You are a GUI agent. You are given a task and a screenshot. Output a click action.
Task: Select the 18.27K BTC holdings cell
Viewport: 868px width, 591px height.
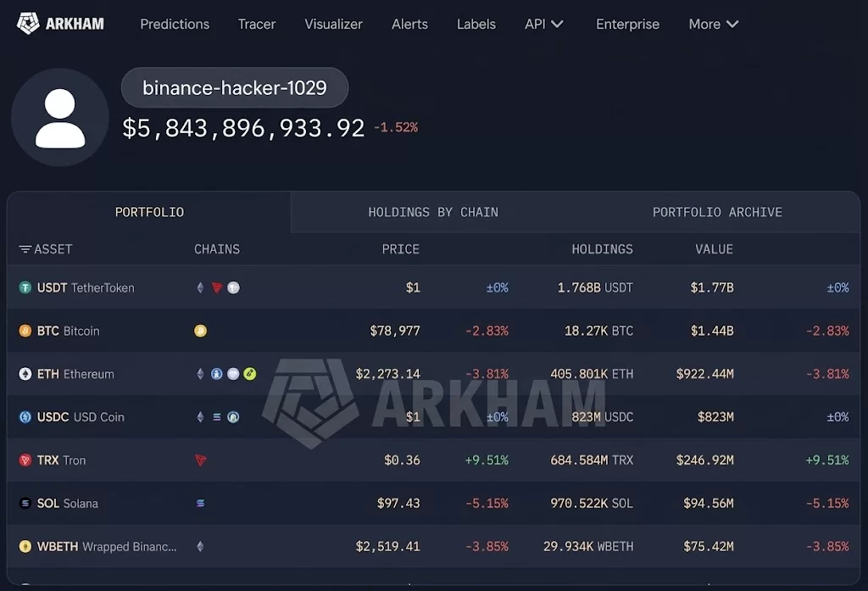click(x=598, y=331)
